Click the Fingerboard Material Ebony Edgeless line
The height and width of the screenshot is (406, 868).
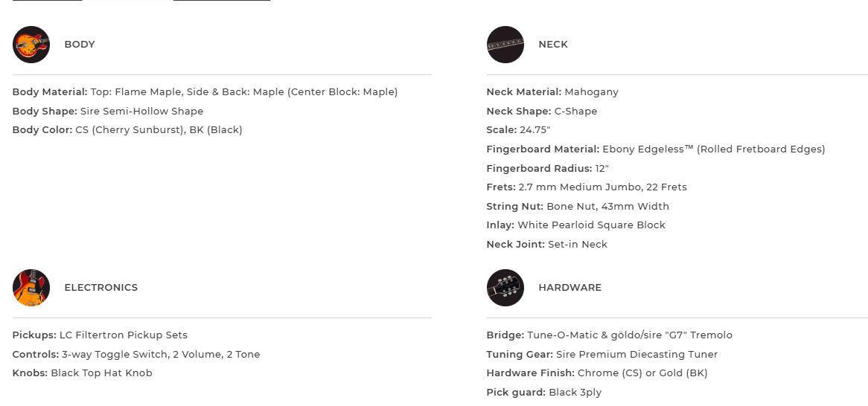coord(655,149)
